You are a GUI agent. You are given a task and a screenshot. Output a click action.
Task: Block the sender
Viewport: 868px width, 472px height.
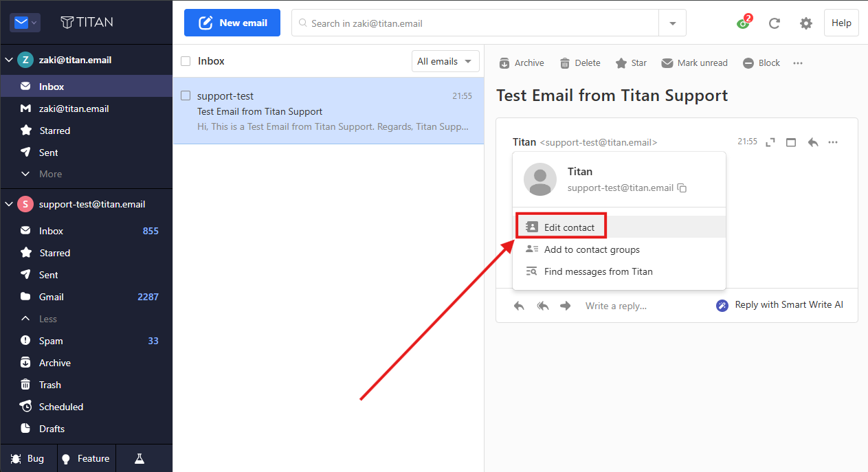click(761, 63)
